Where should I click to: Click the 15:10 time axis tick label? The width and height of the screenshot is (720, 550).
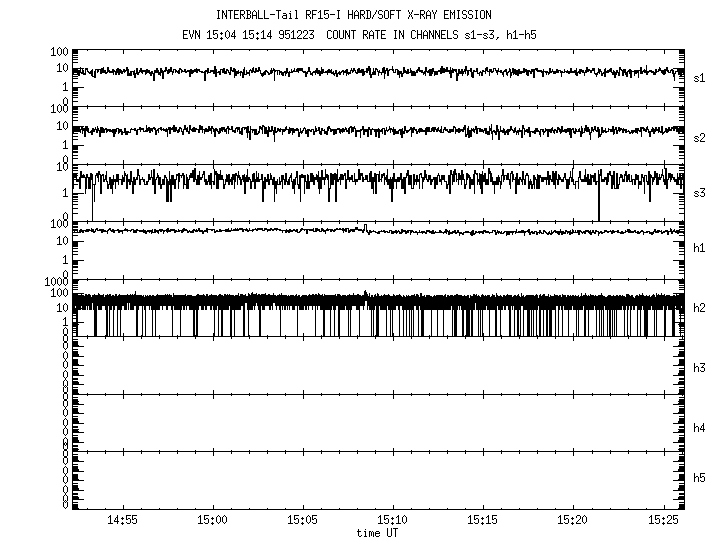pyautogui.click(x=393, y=521)
